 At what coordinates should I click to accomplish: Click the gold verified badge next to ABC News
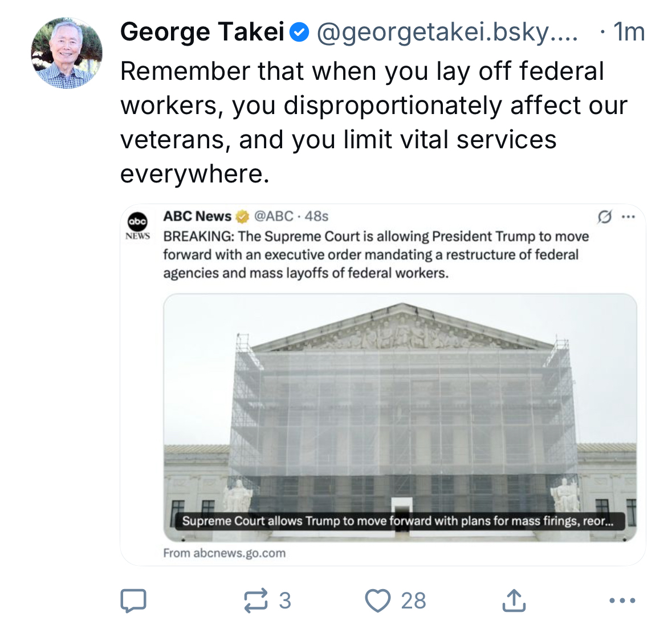point(242,217)
